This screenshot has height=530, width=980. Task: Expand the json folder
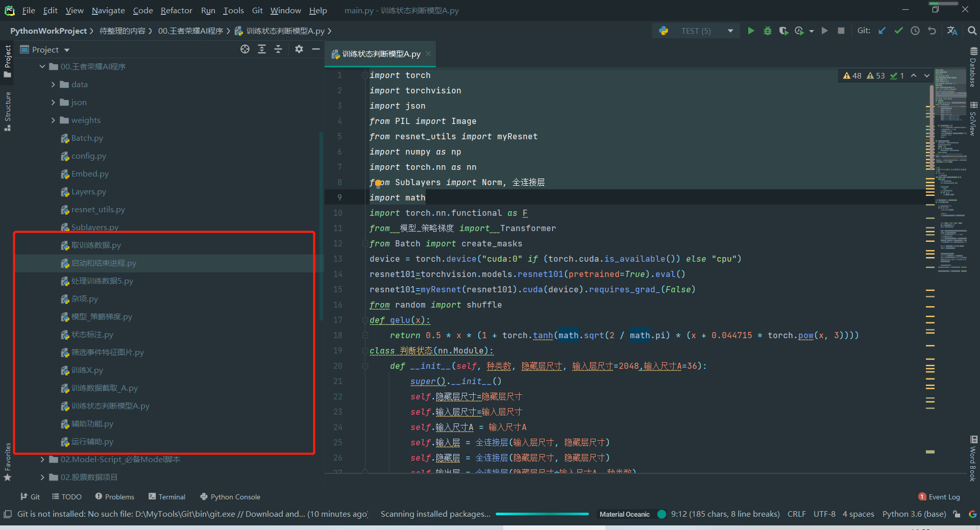pos(53,103)
